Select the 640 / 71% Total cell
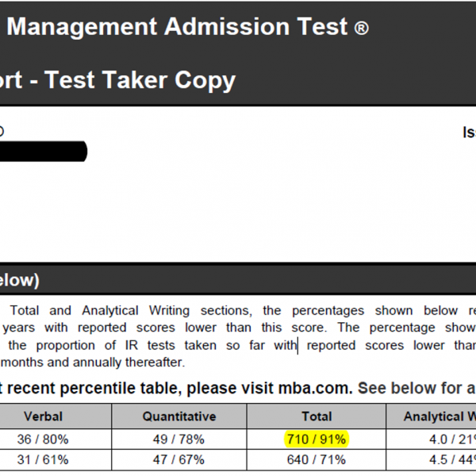Viewport: 476px width, 476px height. click(317, 459)
